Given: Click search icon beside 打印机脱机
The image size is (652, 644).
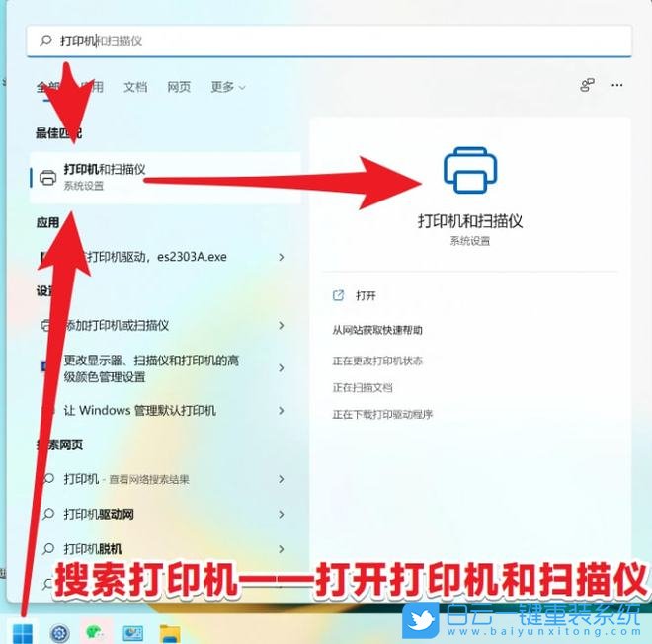Looking at the screenshot, I should click(48, 549).
